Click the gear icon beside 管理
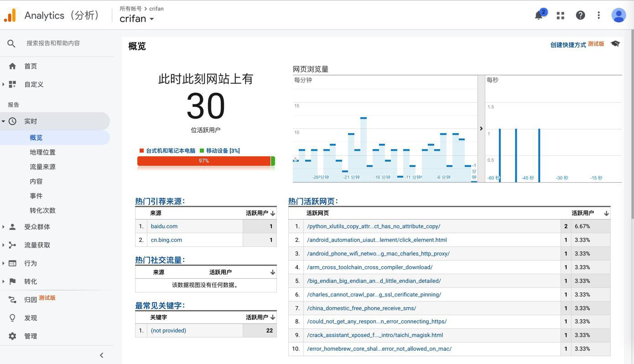Screen dimensions: 634x364 click(12, 336)
